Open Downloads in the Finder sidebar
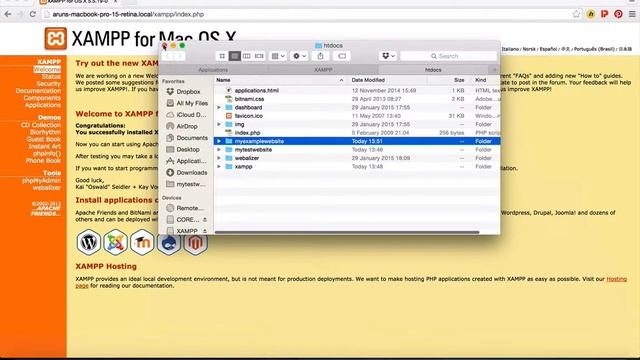This screenshot has height=360, width=640. pyautogui.click(x=187, y=173)
